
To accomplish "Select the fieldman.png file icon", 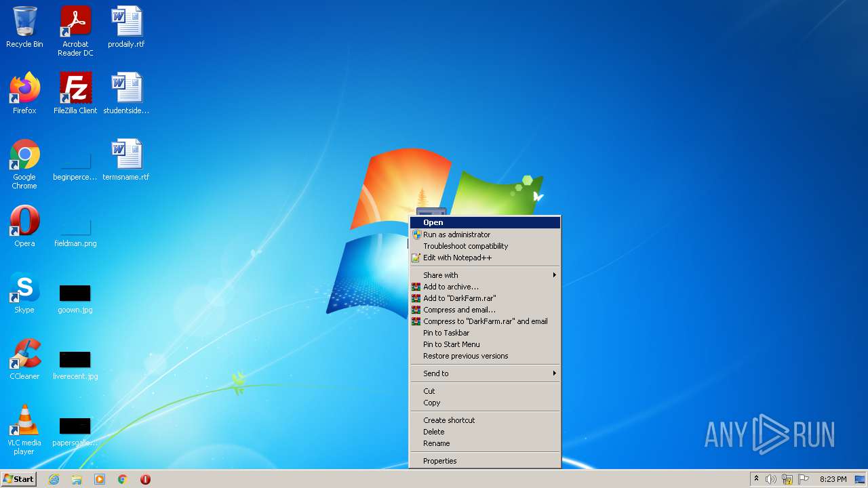I will (x=75, y=233).
